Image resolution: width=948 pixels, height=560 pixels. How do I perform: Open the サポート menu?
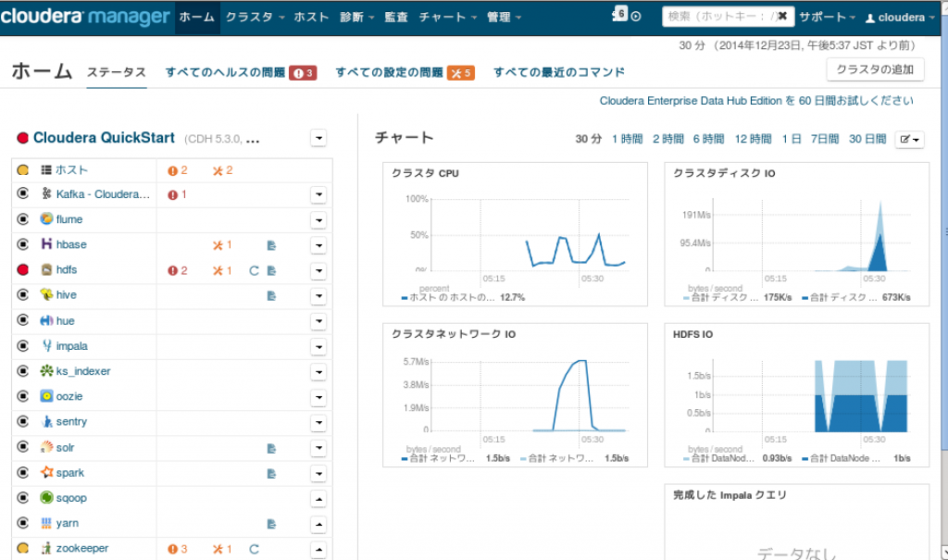[827, 17]
